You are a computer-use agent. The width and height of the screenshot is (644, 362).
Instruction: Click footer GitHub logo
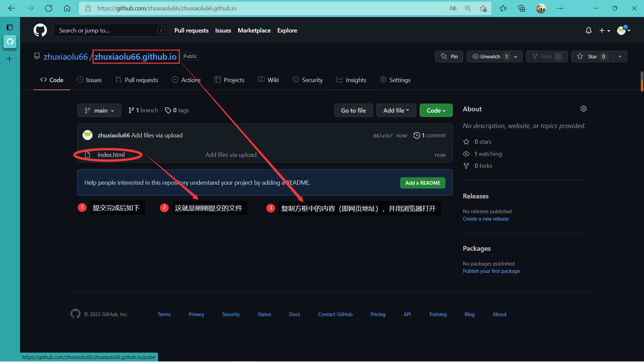(75, 314)
